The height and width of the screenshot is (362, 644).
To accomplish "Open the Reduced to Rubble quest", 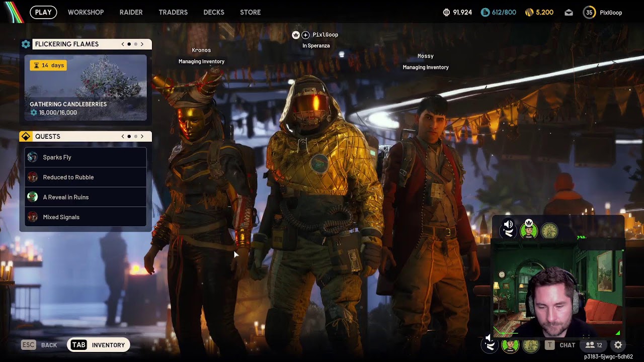I will point(86,177).
